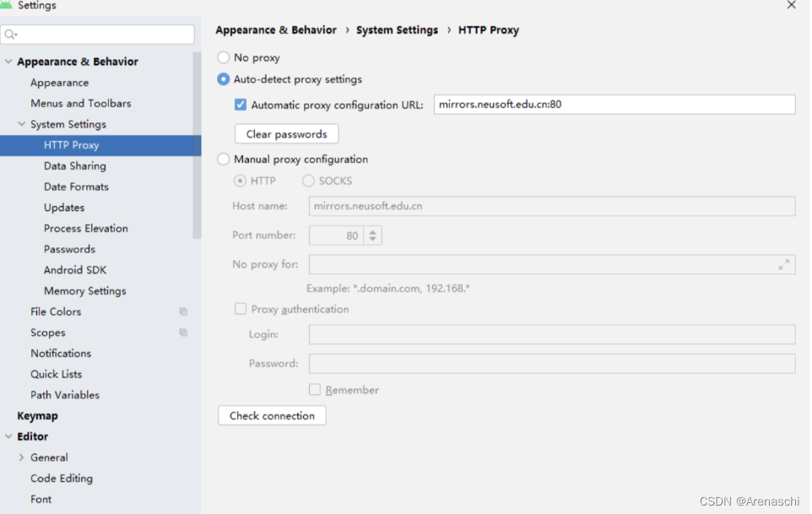Click System Settings in the breadcrumb path
The height and width of the screenshot is (514, 812).
click(x=397, y=30)
